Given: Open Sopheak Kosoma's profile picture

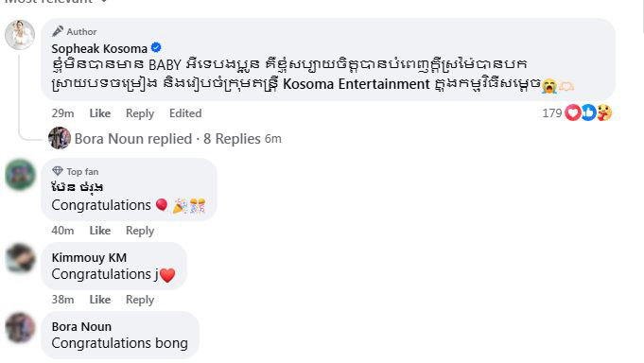Looking at the screenshot, I should 20,35.
